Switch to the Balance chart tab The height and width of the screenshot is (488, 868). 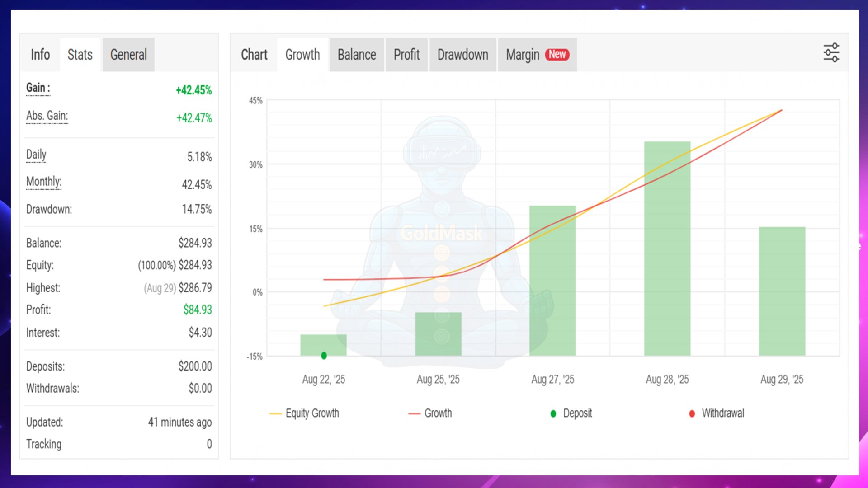click(x=357, y=55)
